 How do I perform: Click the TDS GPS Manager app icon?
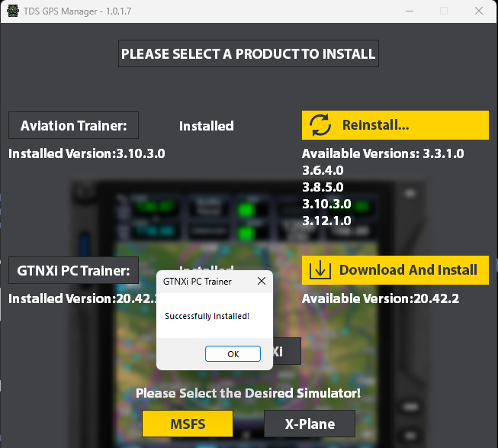(12, 11)
